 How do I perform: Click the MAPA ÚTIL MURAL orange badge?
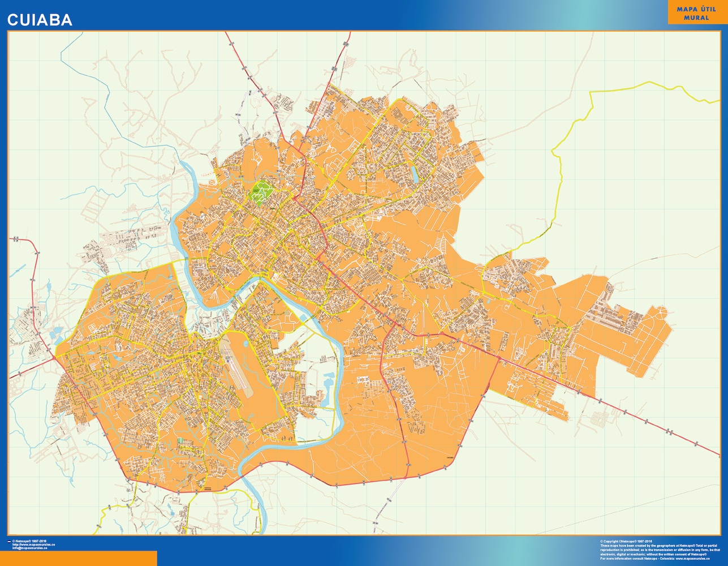(x=696, y=14)
